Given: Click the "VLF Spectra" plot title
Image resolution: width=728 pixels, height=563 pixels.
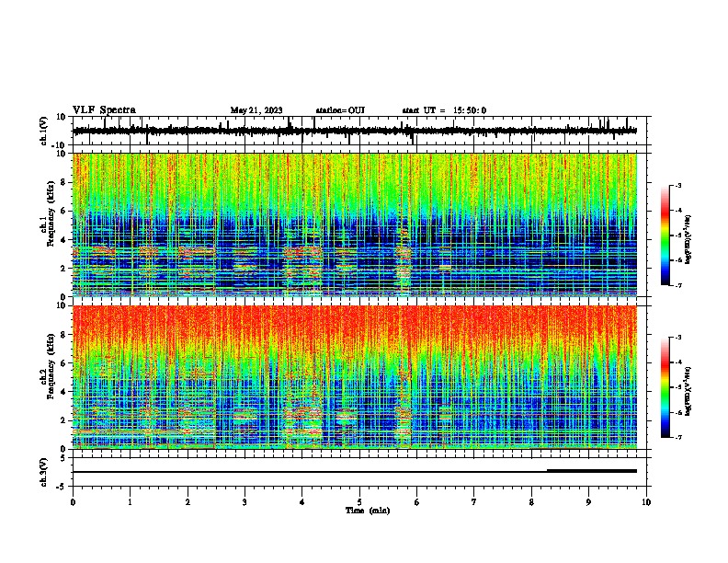Looking at the screenshot, I should click(104, 109).
